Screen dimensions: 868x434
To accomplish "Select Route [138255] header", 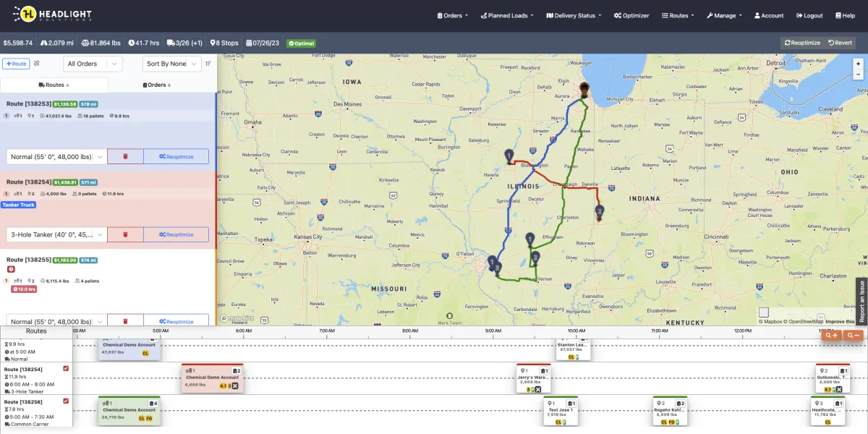I will pyautogui.click(x=29, y=260).
